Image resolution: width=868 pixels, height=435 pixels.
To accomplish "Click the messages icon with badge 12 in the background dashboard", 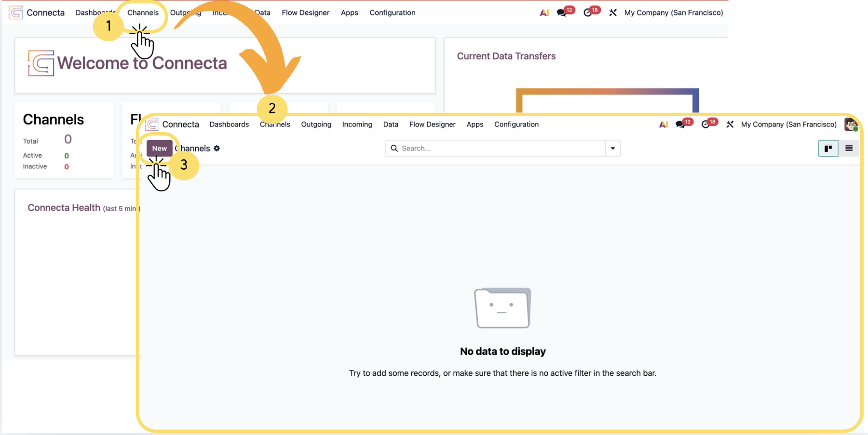I will [562, 13].
